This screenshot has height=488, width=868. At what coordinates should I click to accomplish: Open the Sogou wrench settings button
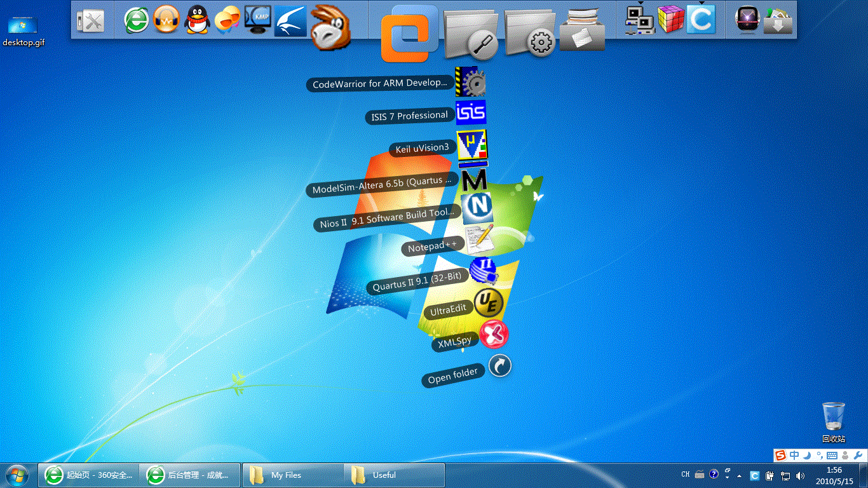click(x=858, y=456)
